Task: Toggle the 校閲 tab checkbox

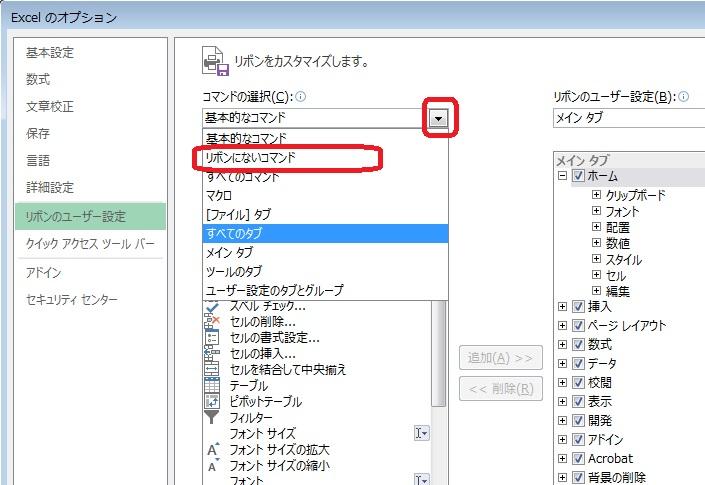Action: [578, 383]
